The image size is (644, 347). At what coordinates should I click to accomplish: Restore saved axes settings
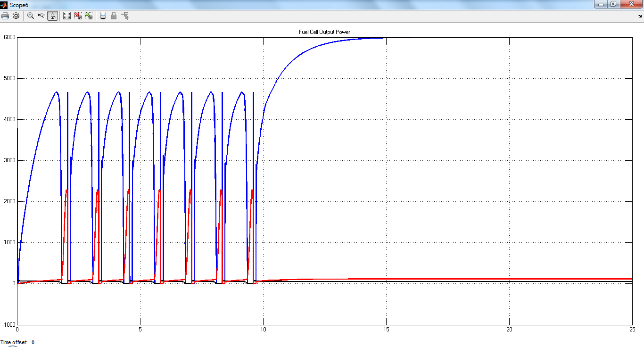pos(89,16)
